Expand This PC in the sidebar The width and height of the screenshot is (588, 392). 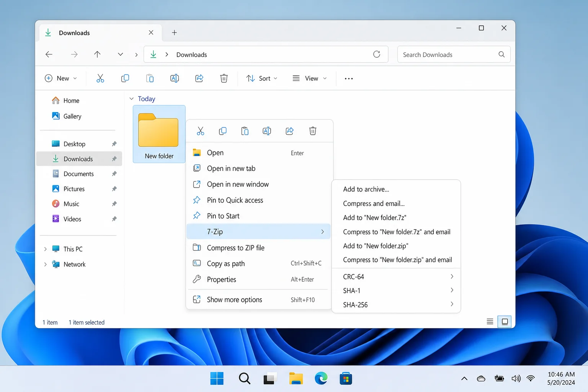(45, 249)
